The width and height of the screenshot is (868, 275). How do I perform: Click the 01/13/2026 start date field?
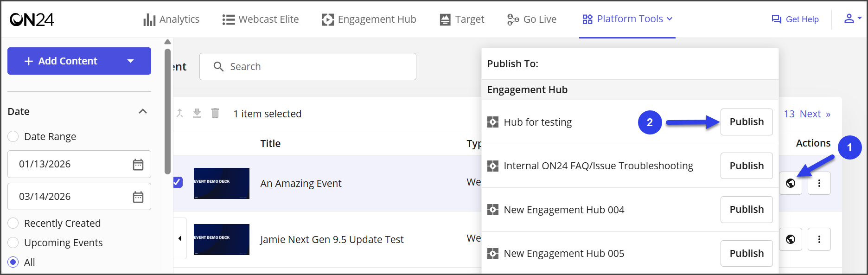point(79,164)
